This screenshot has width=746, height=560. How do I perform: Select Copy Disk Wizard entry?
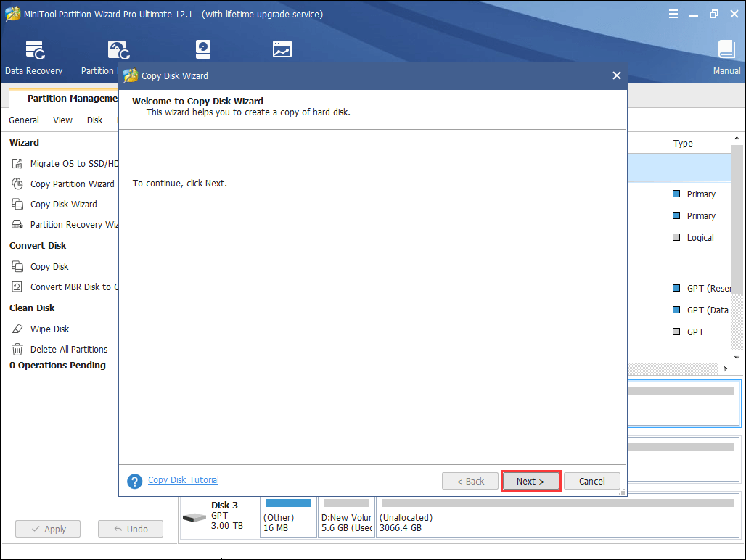[65, 205]
